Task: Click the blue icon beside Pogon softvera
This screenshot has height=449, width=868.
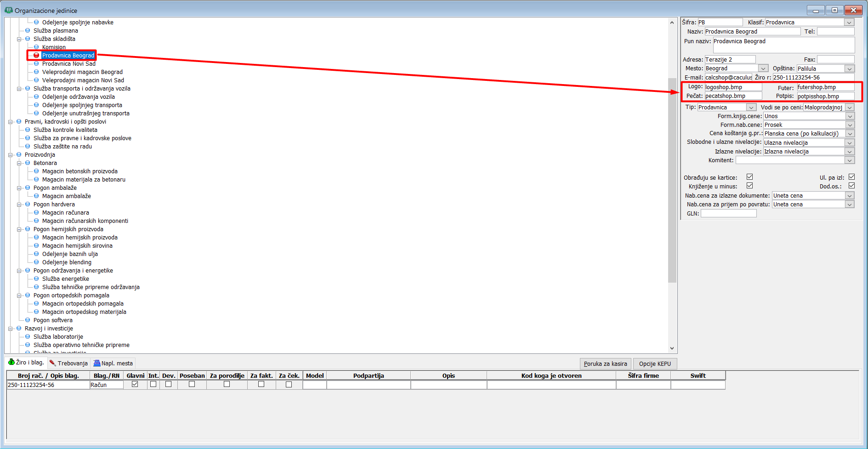Action: [x=28, y=320]
